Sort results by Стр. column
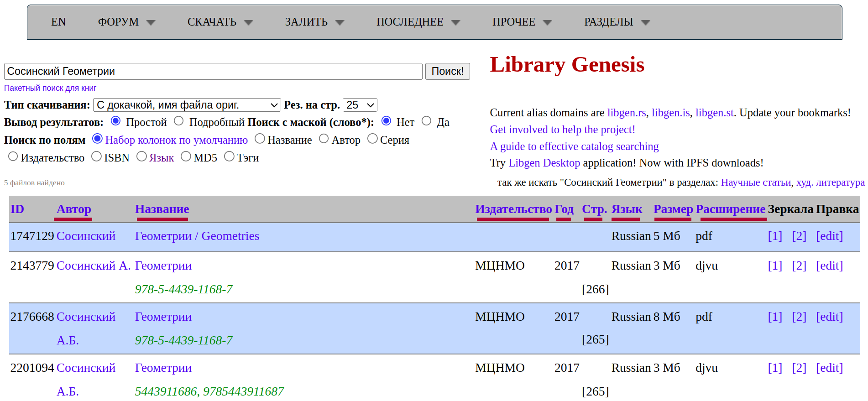Viewport: 868px width, 401px height. pos(594,209)
